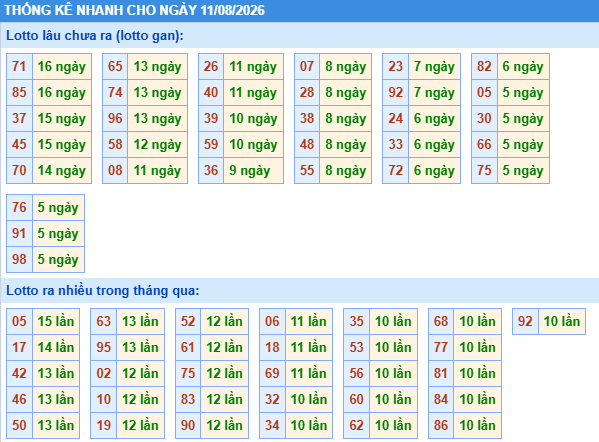Select number 17 with 14 lần
The width and height of the screenshot is (599, 442).
(x=19, y=347)
